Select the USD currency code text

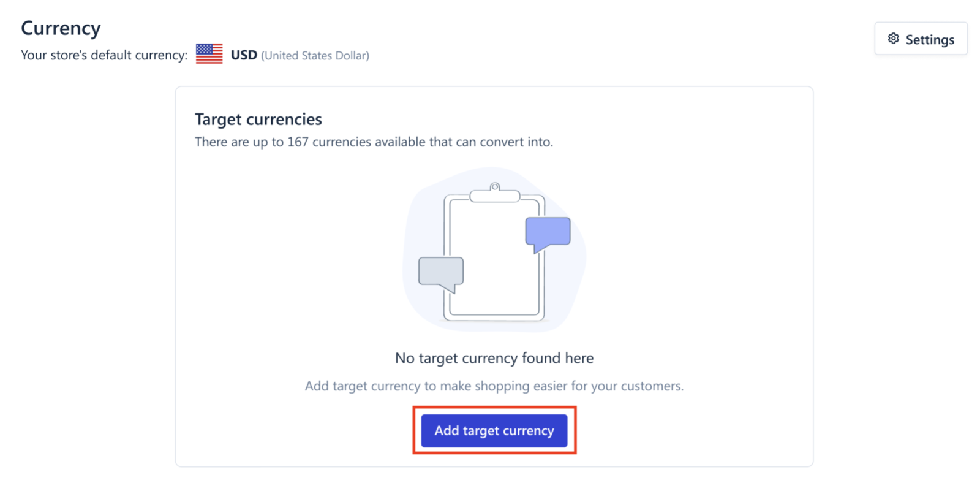[244, 55]
